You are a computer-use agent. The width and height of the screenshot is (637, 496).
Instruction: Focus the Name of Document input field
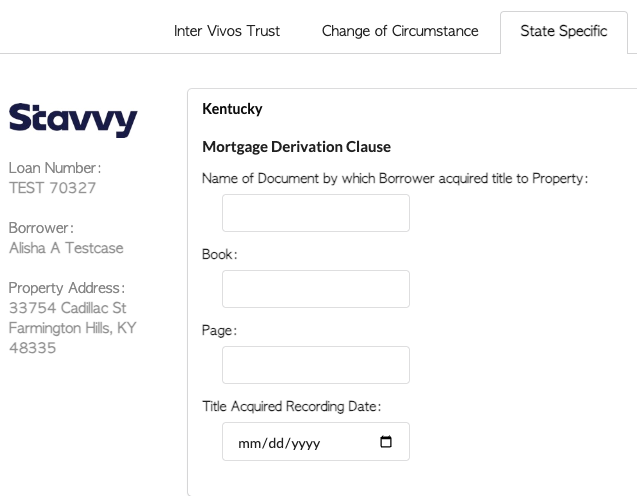(x=316, y=213)
